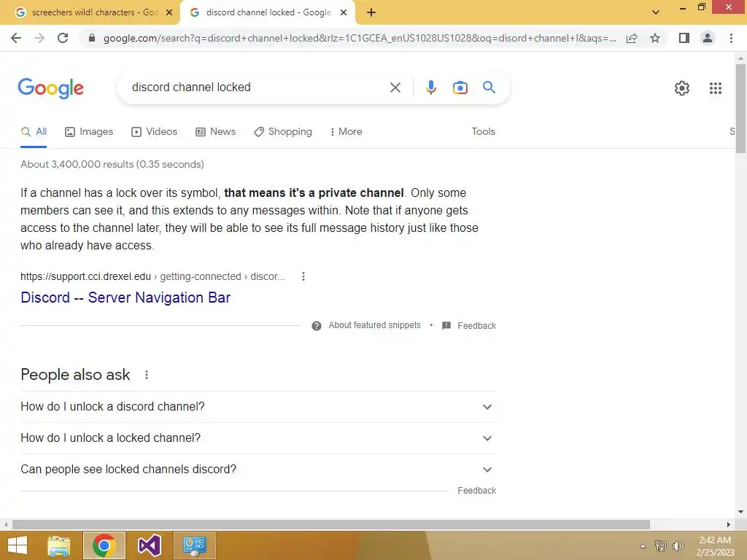Start voice search with the microphone
747x560 pixels.
click(430, 87)
